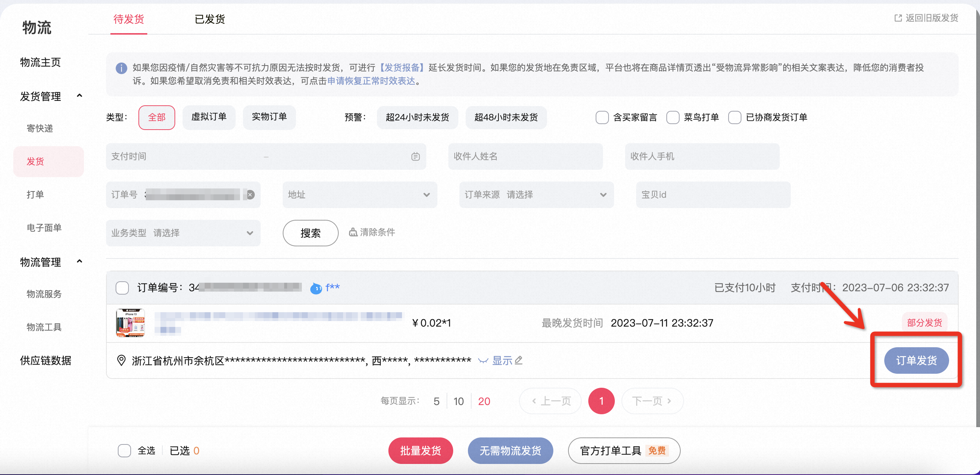Open the 支付时间 date range field
The width and height of the screenshot is (980, 475).
(266, 156)
